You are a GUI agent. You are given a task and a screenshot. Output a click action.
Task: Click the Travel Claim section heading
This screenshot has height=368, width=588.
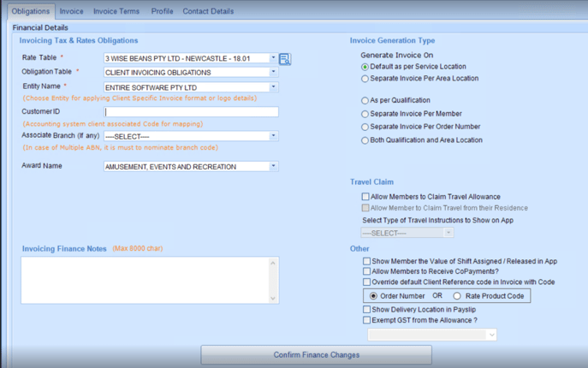[x=371, y=182]
